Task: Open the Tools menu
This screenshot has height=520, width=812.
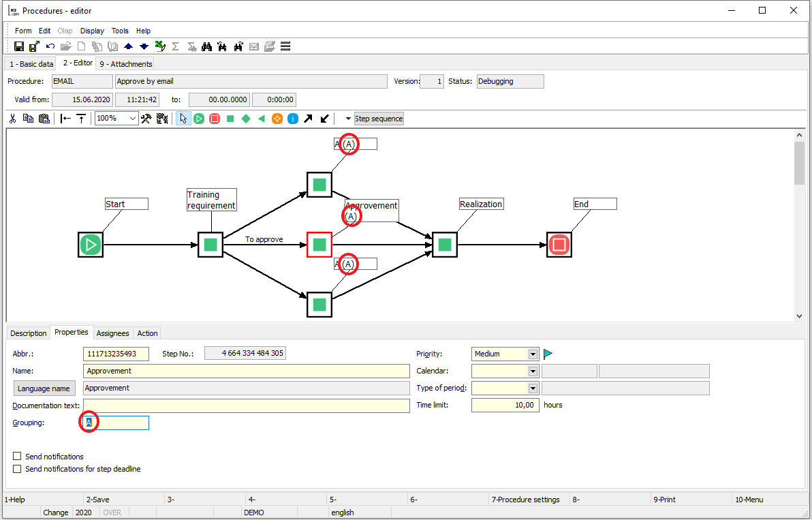Action: pos(120,31)
